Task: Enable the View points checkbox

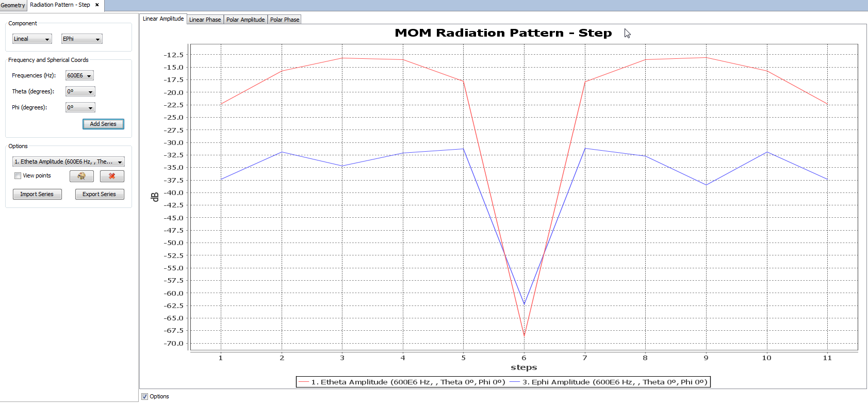Action: click(18, 175)
